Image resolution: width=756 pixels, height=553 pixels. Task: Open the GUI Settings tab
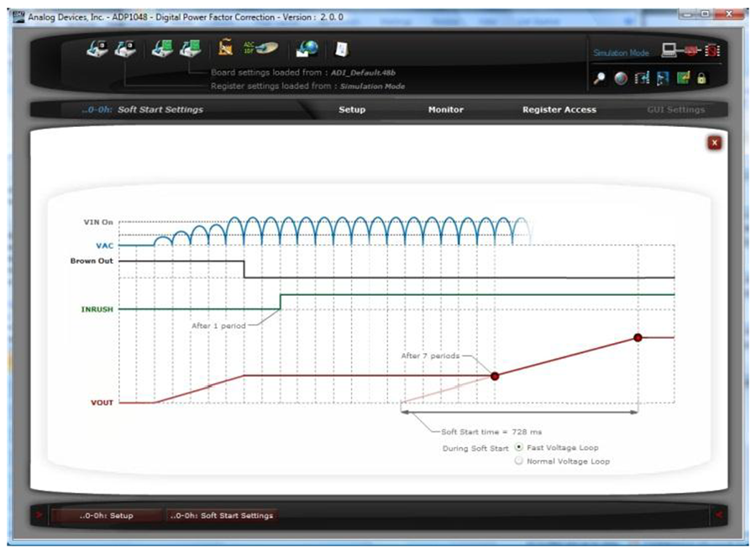(676, 109)
